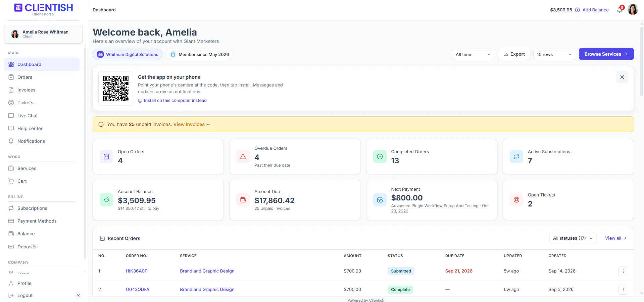
Task: Open Invoices in sidebar
Action: (x=42, y=90)
